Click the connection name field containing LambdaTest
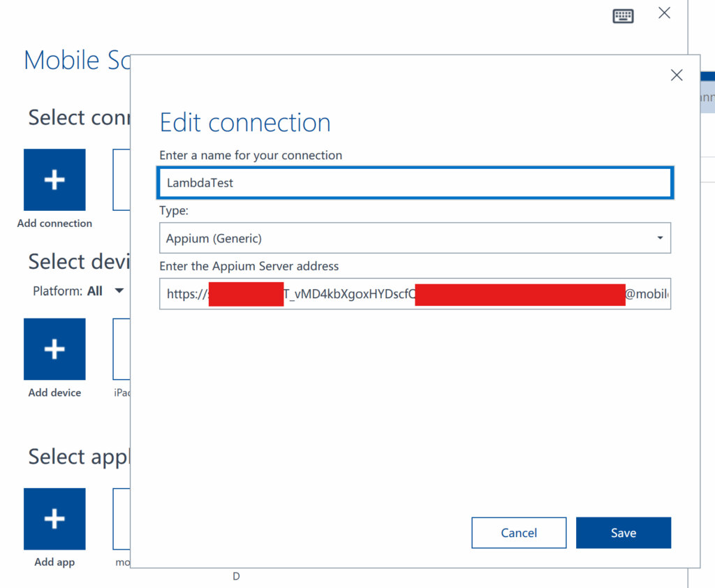Viewport: 715px width, 588px height. (x=415, y=183)
